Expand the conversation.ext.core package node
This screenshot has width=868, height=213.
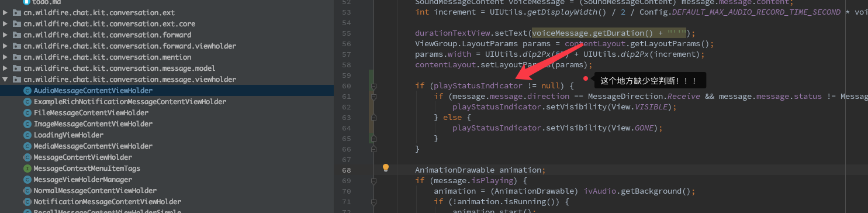point(5,24)
